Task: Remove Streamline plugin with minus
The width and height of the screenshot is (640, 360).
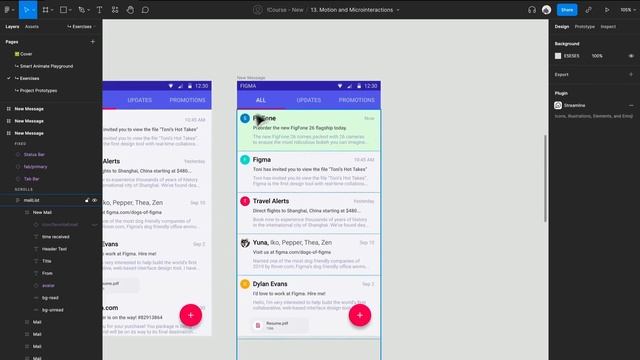Action: [631, 105]
